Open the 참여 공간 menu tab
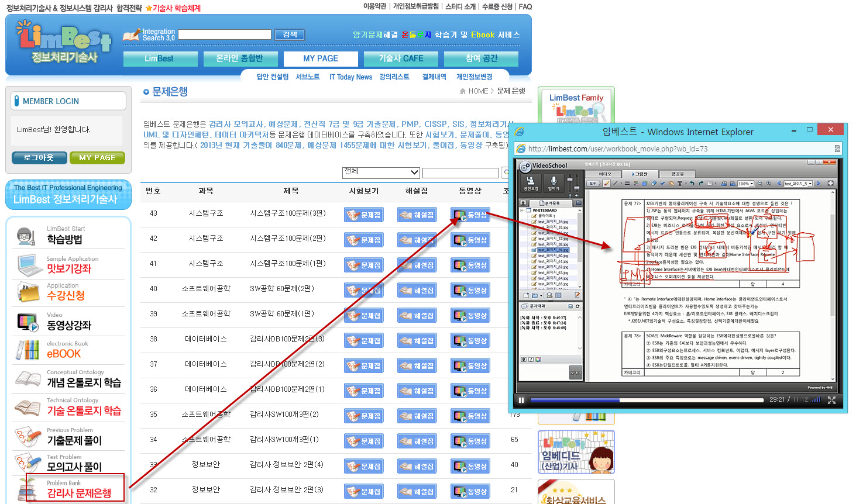The width and height of the screenshot is (856, 504). tap(481, 58)
